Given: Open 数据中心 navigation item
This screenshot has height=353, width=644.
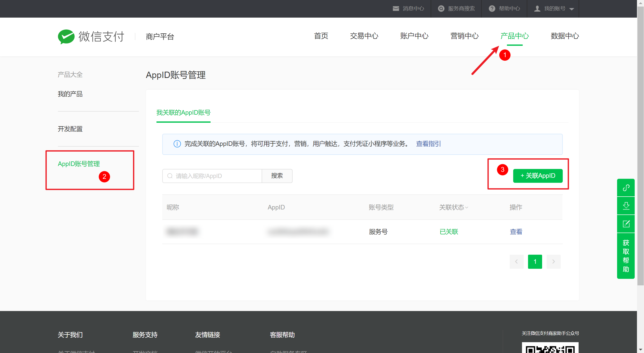Looking at the screenshot, I should (x=565, y=36).
